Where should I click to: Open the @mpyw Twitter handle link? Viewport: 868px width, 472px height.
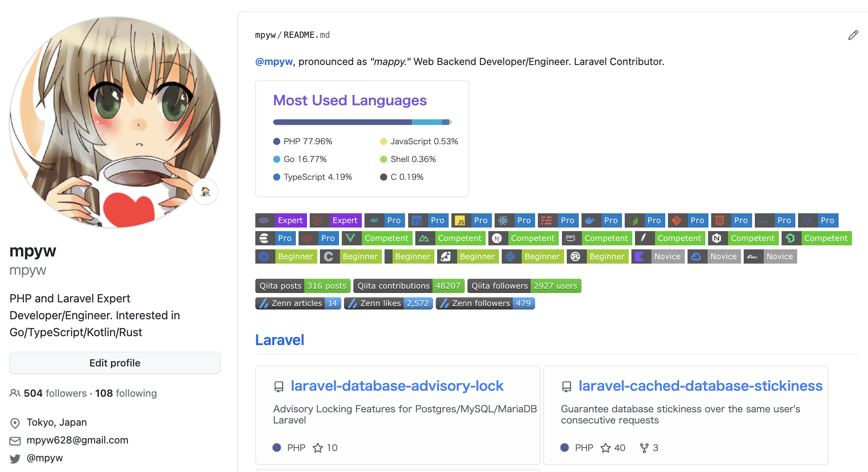coord(45,458)
